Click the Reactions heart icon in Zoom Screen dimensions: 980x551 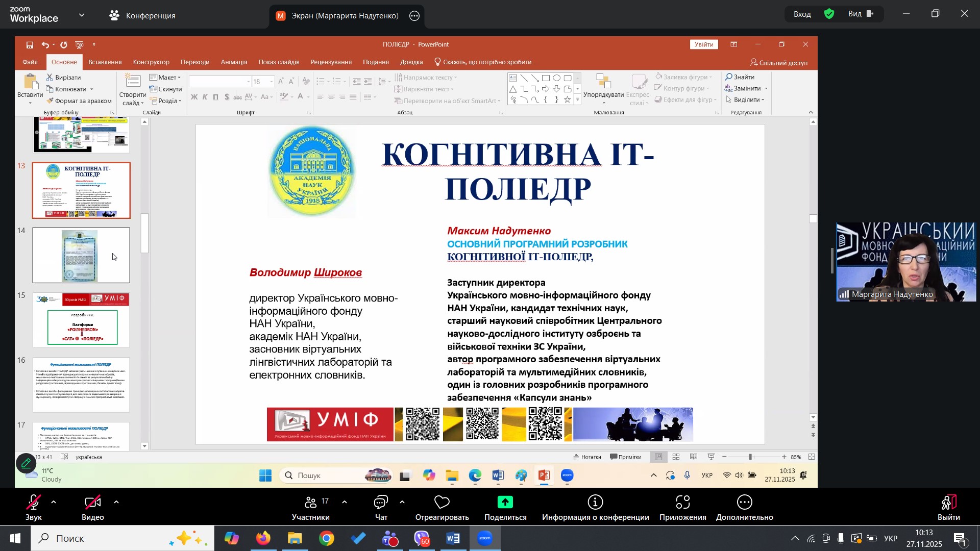[442, 503]
